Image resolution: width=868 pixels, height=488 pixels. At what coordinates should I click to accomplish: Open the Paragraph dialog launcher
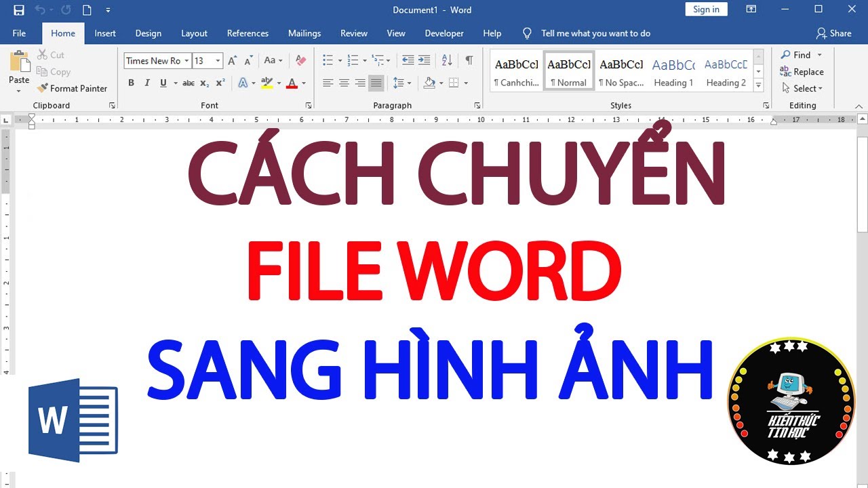tap(477, 106)
